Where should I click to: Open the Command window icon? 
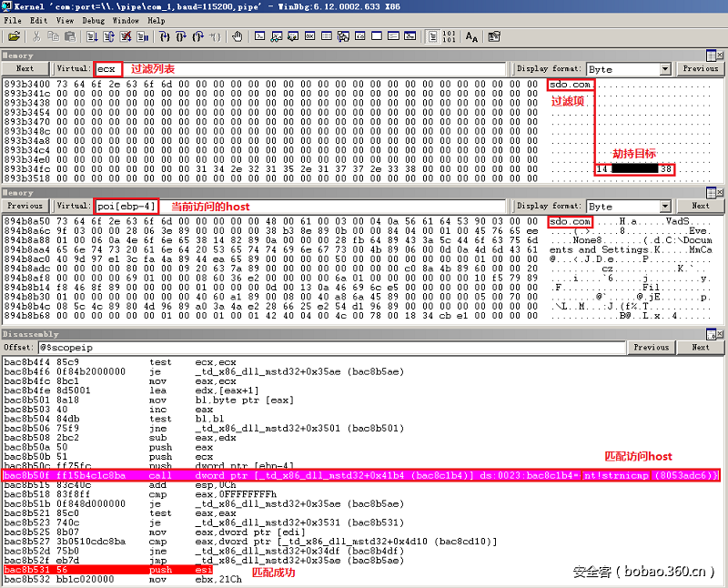pyautogui.click(x=258, y=35)
